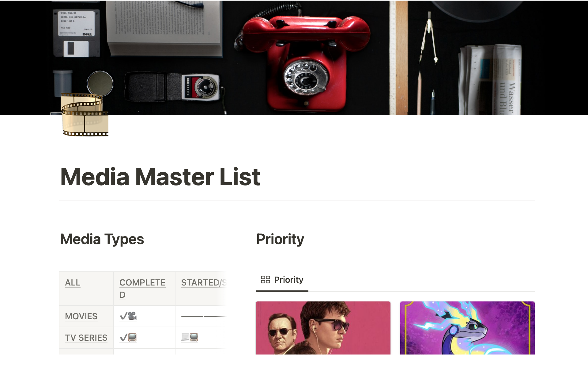
Task: Open the checkmark movie camera link under COMPLETED
Action: (x=128, y=316)
